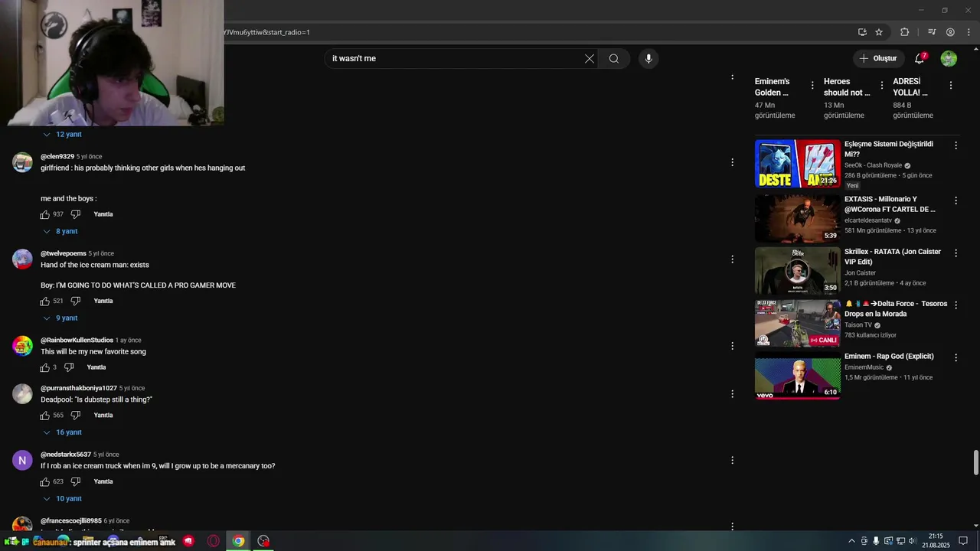Like the @RainbowKullenStudios comment
Image resolution: width=980 pixels, height=551 pixels.
[45, 367]
